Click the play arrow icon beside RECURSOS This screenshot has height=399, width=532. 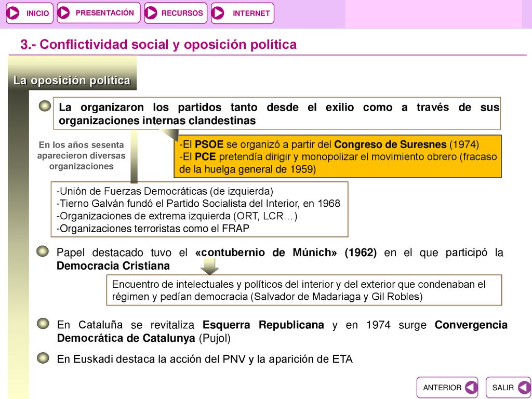tap(151, 13)
